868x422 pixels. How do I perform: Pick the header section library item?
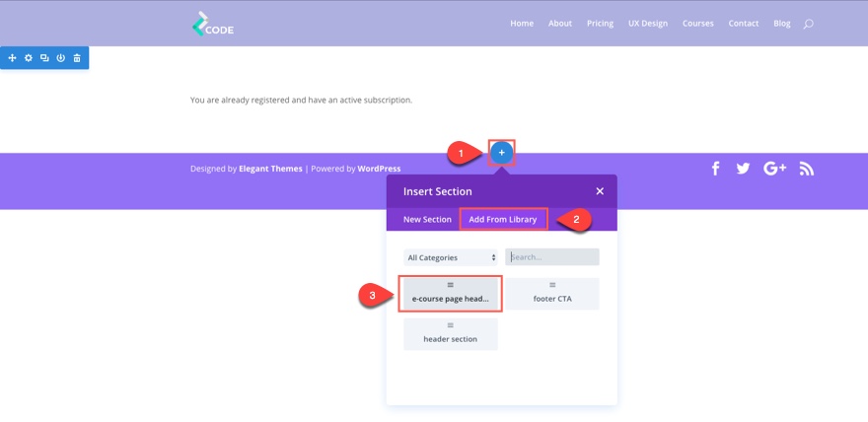click(x=451, y=334)
